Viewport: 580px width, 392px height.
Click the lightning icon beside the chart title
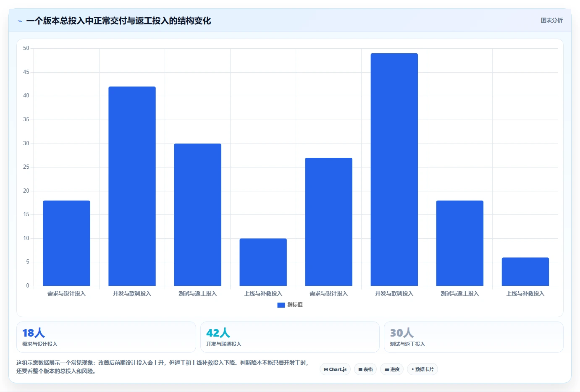point(20,21)
